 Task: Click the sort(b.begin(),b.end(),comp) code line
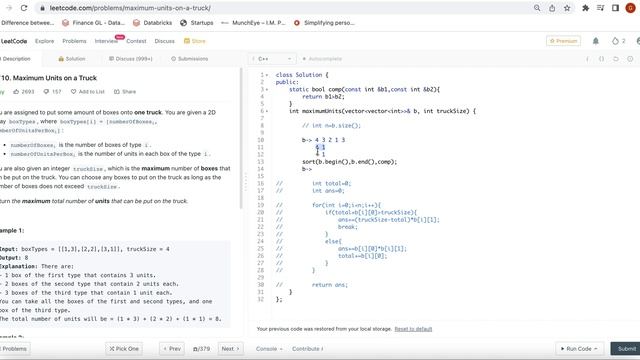(x=349, y=162)
